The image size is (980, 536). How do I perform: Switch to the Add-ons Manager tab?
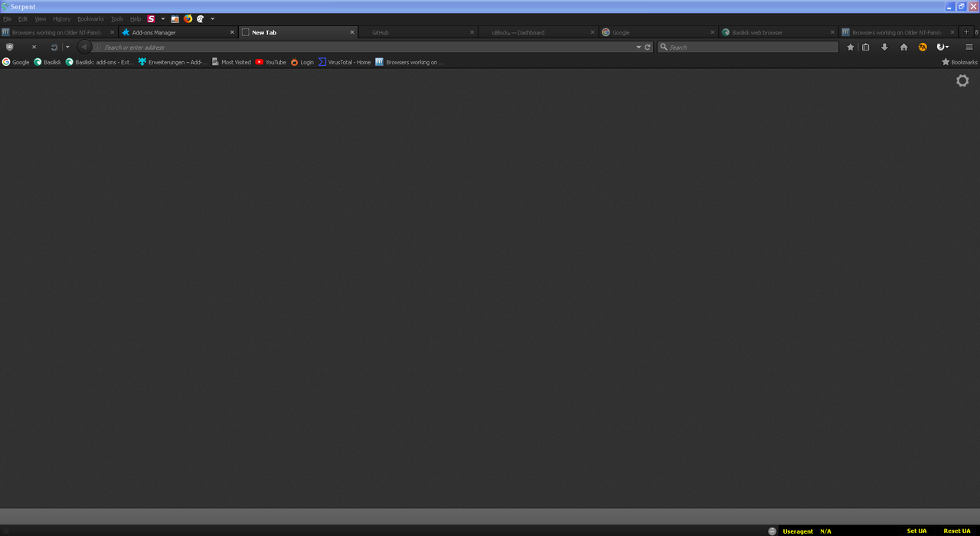pos(178,33)
